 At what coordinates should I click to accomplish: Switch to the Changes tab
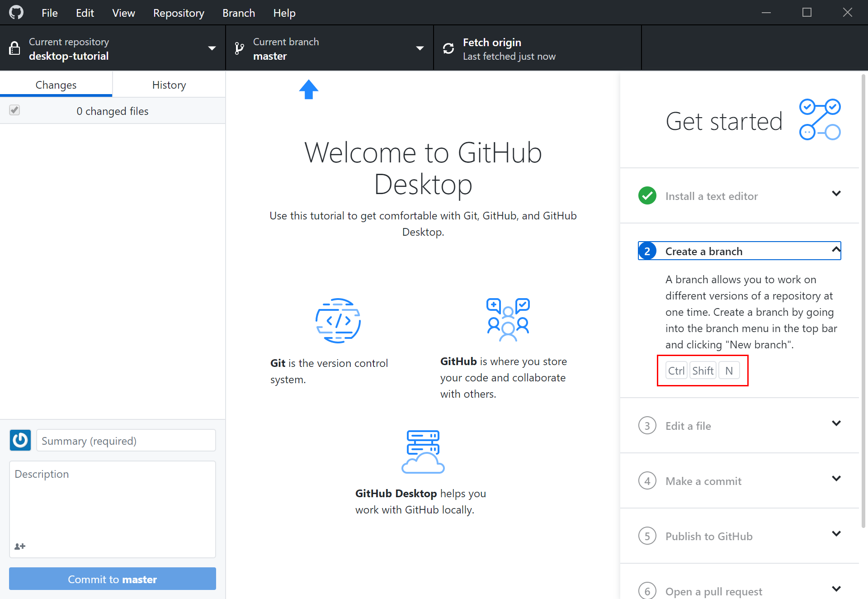pos(56,85)
